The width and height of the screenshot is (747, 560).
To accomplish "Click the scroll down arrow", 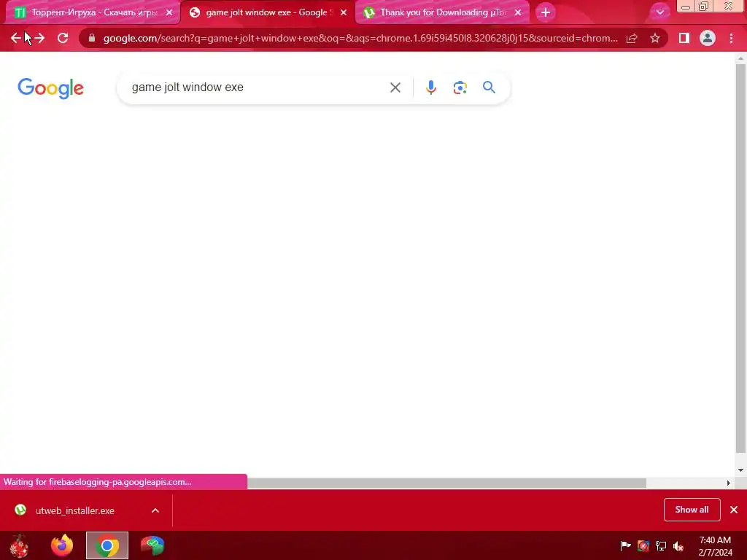I will pos(740,470).
